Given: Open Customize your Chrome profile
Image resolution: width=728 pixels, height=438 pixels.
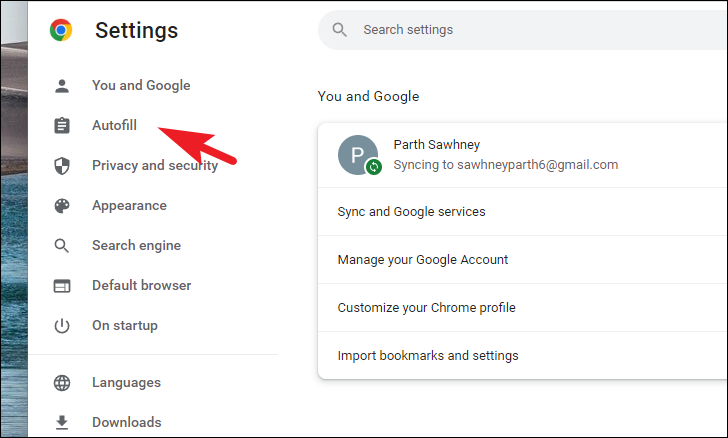Looking at the screenshot, I should [x=523, y=307].
